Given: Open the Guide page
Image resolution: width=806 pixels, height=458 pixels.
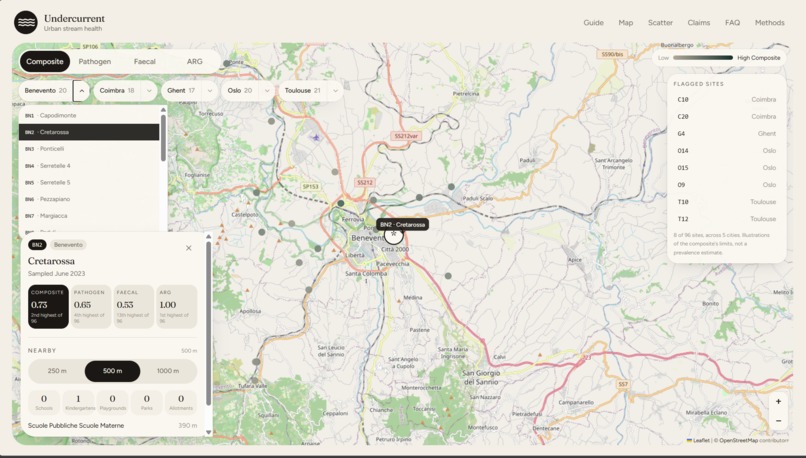Looking at the screenshot, I should pos(593,23).
